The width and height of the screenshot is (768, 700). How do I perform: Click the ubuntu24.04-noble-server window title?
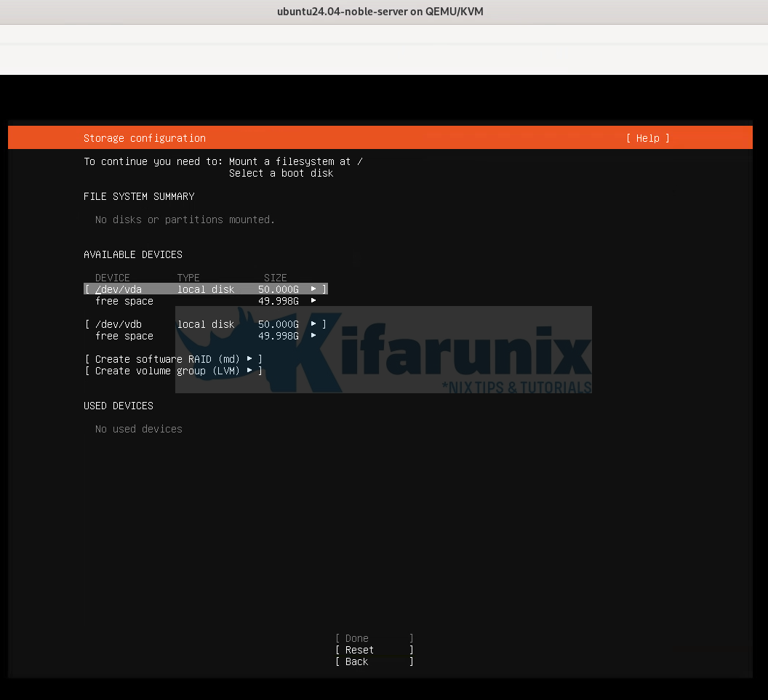(x=380, y=11)
